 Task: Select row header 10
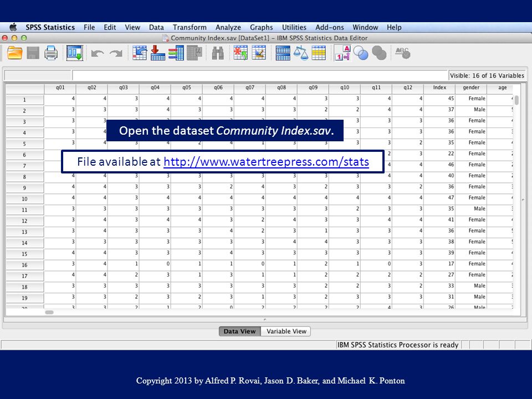tap(25, 199)
